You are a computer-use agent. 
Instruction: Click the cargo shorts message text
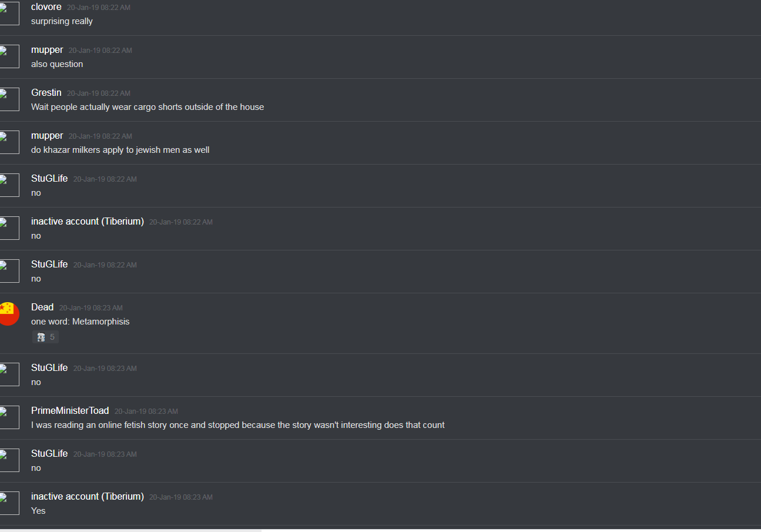coord(147,107)
